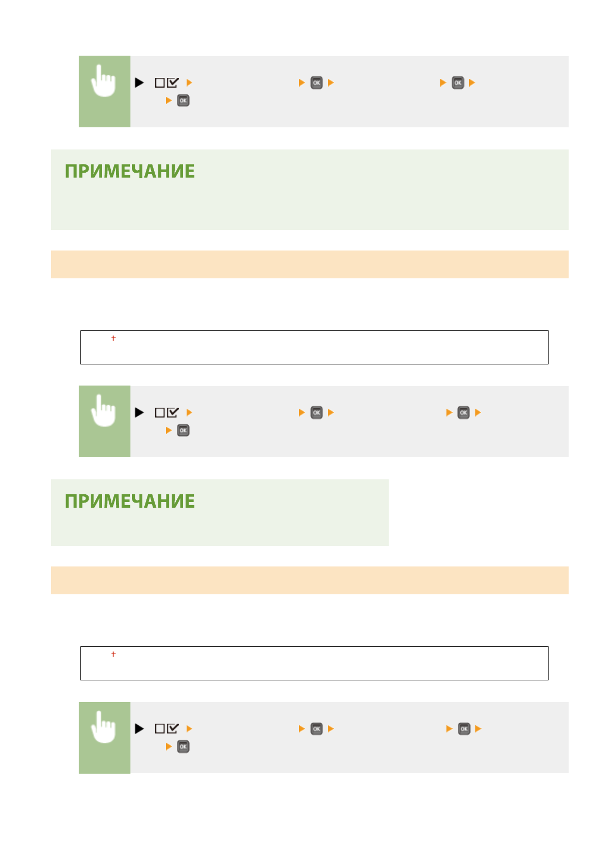The width and height of the screenshot is (614, 868).
Task: Select the lower orange section header bar
Action: point(309,580)
